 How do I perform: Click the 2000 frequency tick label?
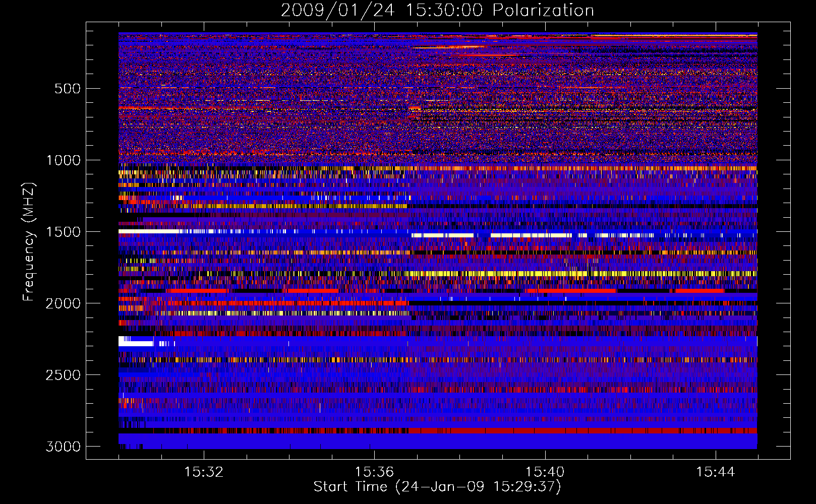[x=63, y=303]
